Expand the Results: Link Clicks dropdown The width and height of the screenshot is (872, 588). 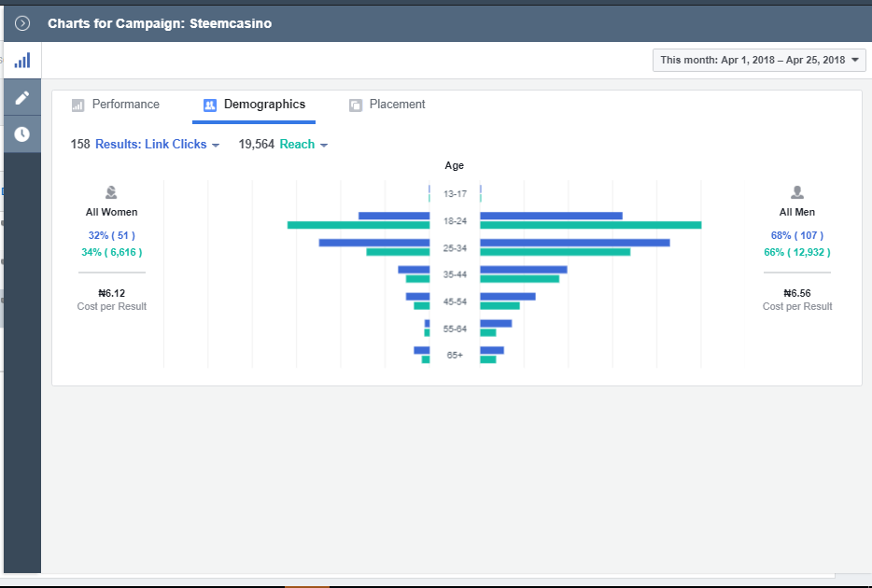(x=157, y=145)
